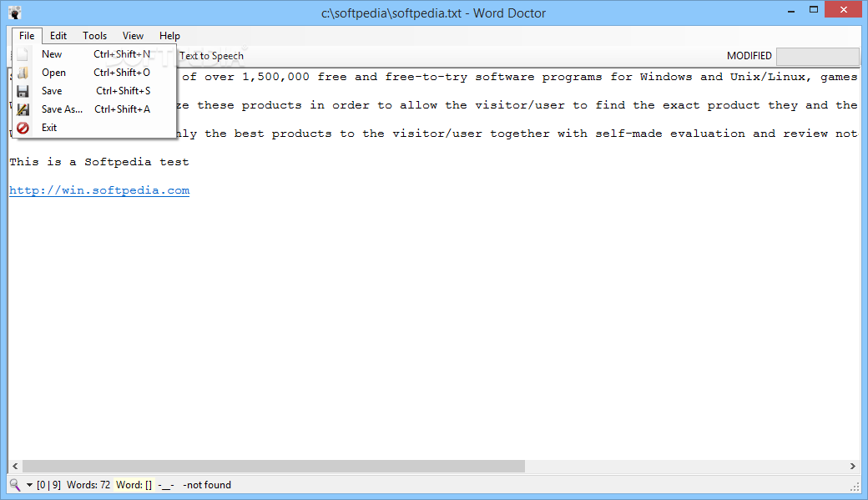Click the 'Word: []' status entry
The width and height of the screenshot is (868, 500).
[x=134, y=485]
